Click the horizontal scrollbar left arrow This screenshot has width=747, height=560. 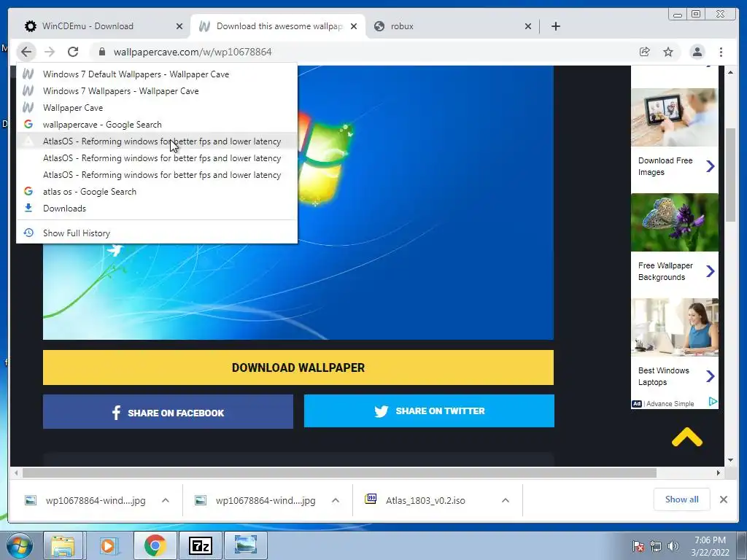coord(16,472)
